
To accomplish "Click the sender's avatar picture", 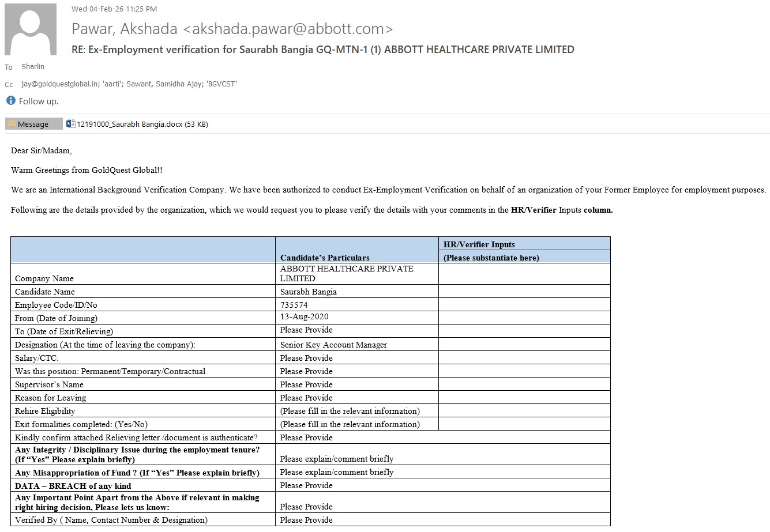I will click(x=31, y=29).
